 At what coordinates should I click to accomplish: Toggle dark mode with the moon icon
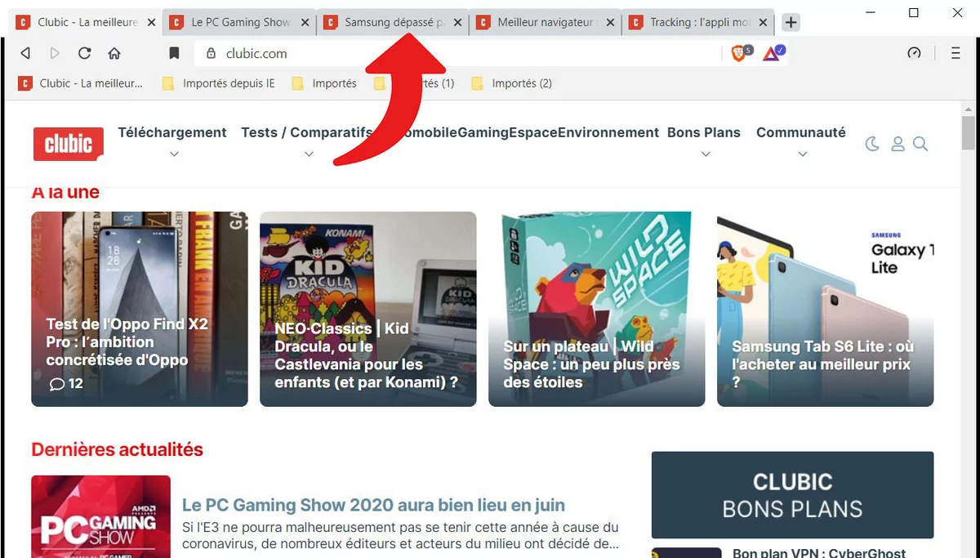872,145
